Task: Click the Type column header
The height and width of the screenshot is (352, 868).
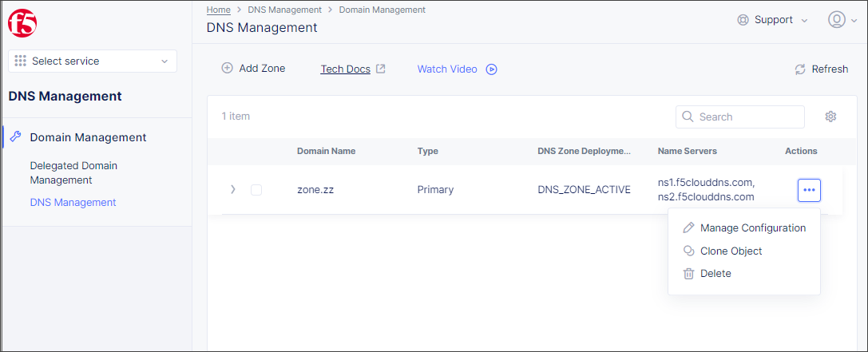Action: [428, 151]
